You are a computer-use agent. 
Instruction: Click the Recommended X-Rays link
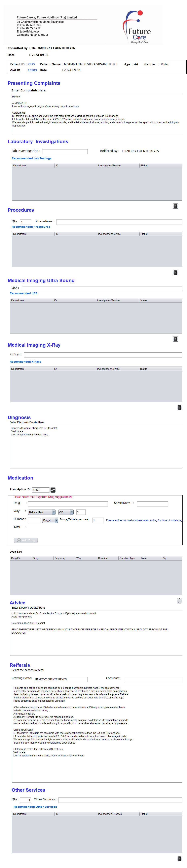25,361
